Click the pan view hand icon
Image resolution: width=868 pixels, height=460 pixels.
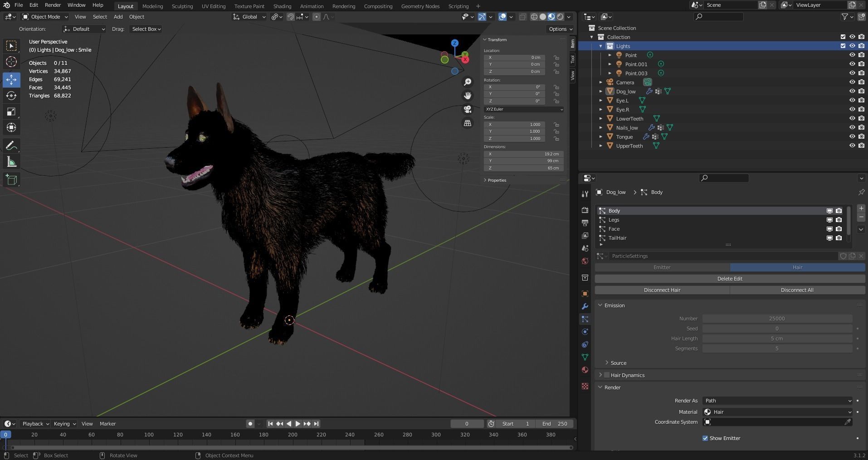point(468,96)
